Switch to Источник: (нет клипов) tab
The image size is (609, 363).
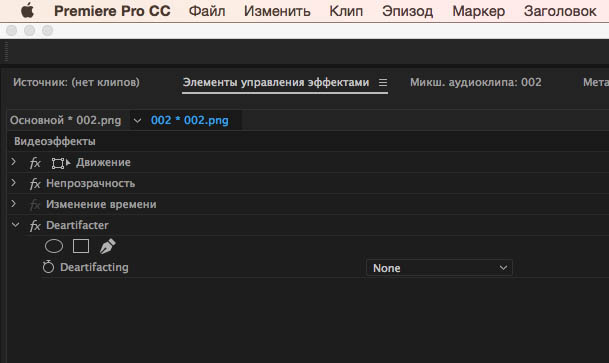(x=76, y=82)
